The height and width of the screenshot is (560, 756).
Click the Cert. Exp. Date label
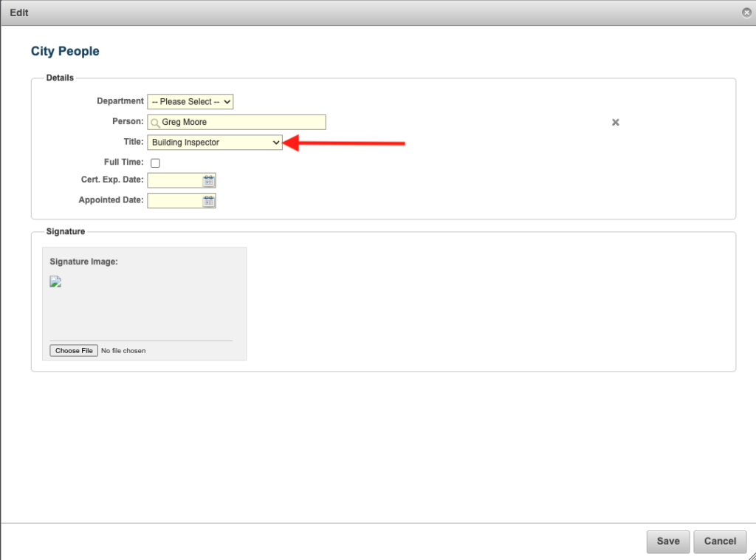(112, 180)
